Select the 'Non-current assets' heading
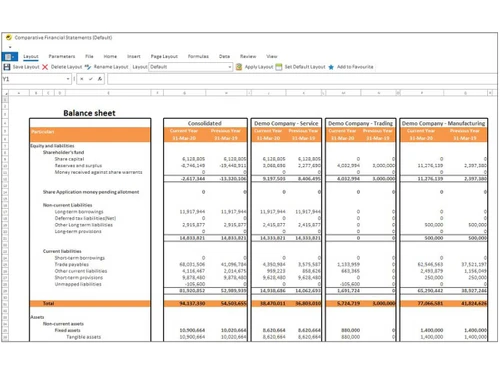Image resolution: width=500 pixels, height=375 pixels. pos(63,324)
